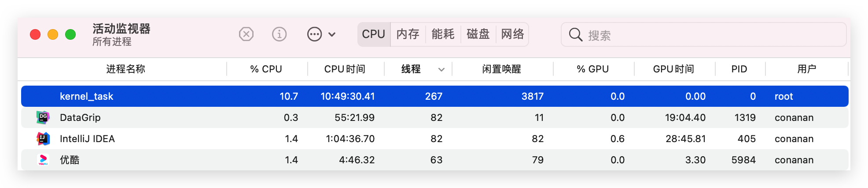Sort by the PID column header
This screenshot has width=868, height=188.
739,69
